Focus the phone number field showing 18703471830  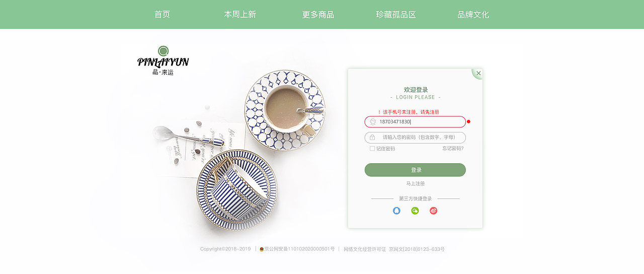[415, 122]
